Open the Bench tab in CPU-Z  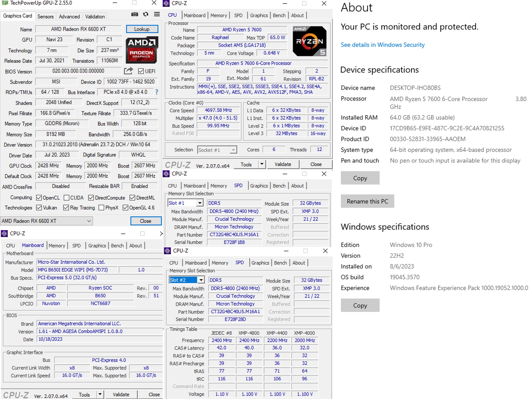point(279,15)
